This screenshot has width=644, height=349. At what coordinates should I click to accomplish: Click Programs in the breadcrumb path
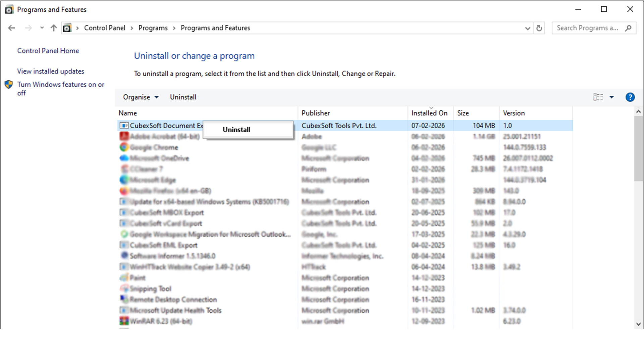click(x=153, y=28)
